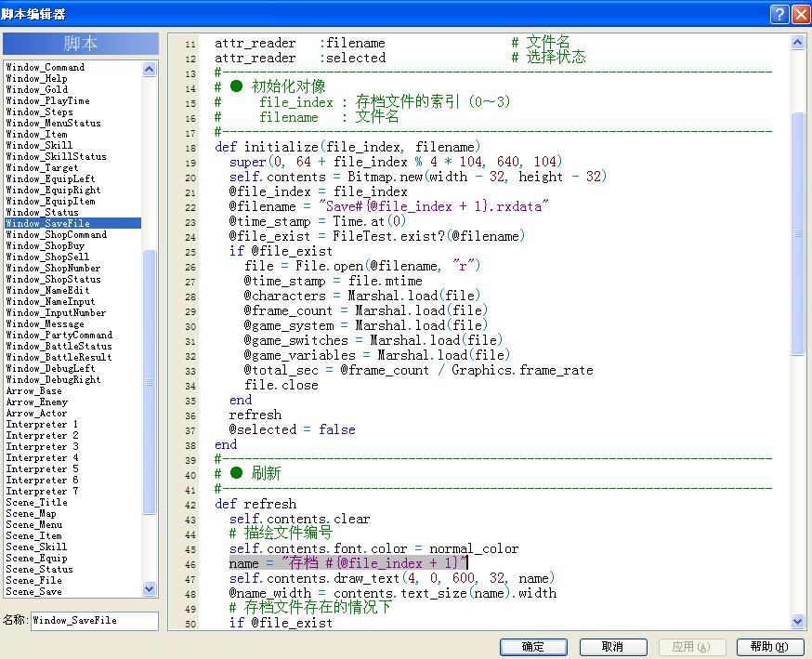This screenshot has height=659, width=812.
Task: Close the script editor window
Action: click(801, 15)
